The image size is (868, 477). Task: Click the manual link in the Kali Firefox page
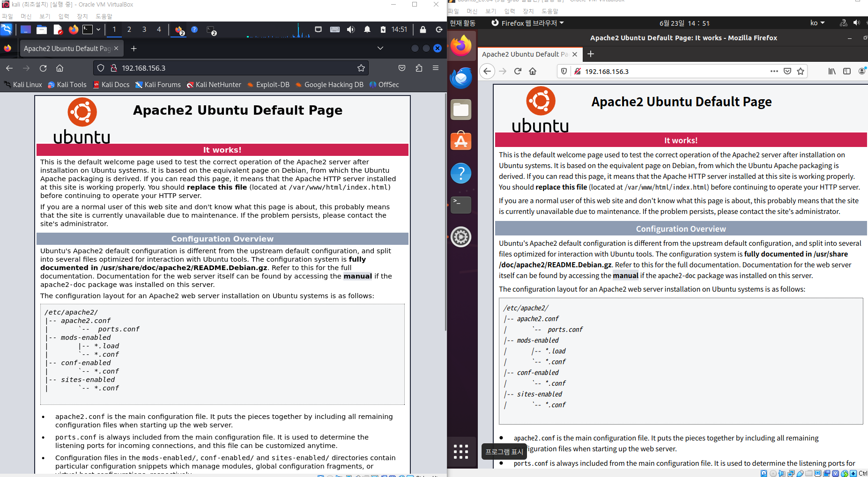tap(358, 276)
